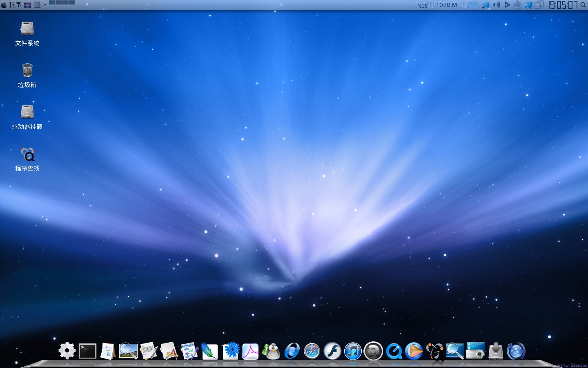Open the blue e browser icon in the dock
This screenshot has height=368, width=588.
[x=292, y=351]
